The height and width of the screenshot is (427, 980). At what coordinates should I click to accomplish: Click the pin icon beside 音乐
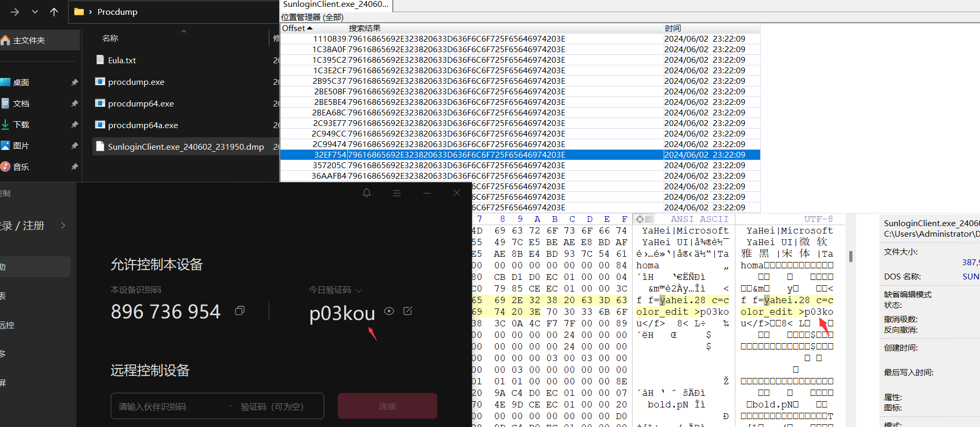pos(74,167)
